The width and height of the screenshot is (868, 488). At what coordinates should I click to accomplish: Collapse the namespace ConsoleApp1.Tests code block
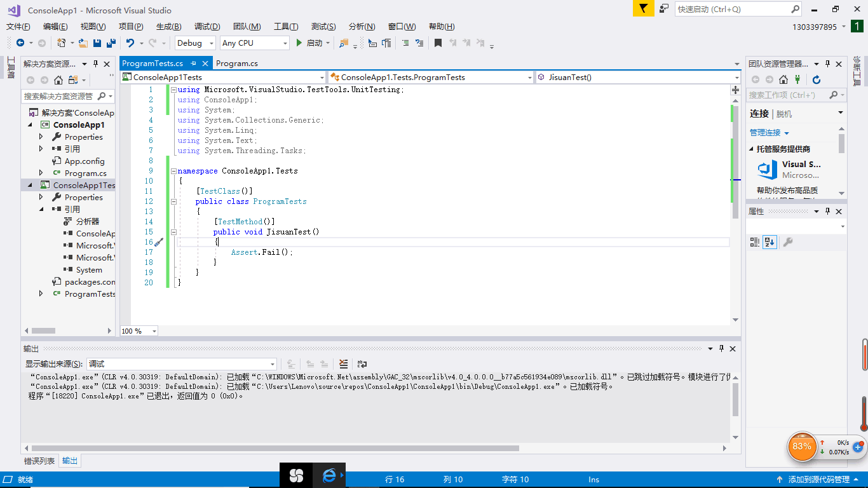pyautogui.click(x=173, y=171)
